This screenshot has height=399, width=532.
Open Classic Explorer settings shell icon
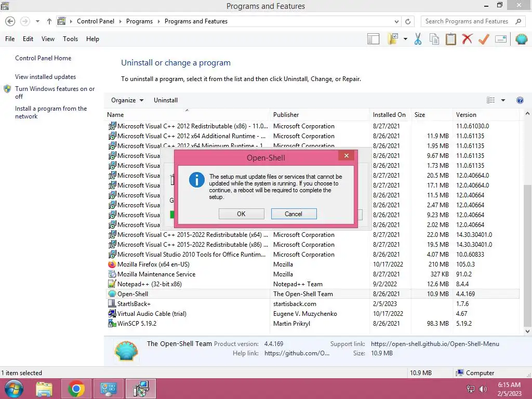click(521, 39)
